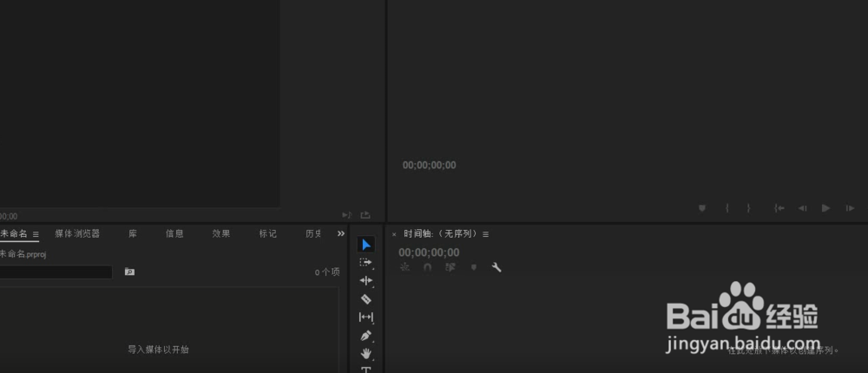Select the Slip tool
Image resolution: width=868 pixels, height=373 pixels.
366,317
